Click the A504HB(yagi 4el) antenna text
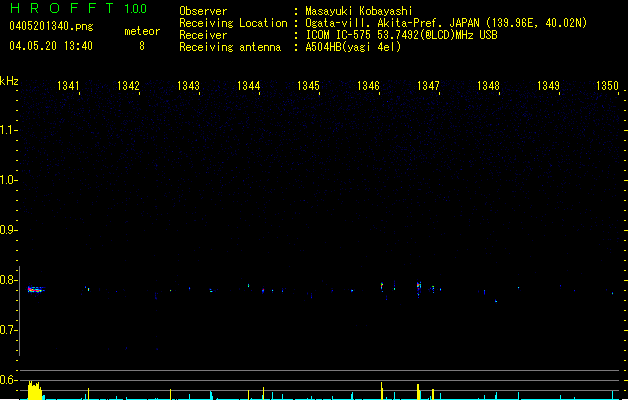Screen dimensions: 629x400 [353, 47]
